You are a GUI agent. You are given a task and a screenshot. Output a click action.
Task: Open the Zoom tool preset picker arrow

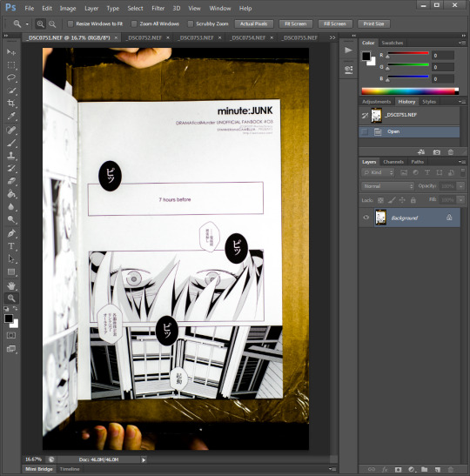[x=27, y=23]
